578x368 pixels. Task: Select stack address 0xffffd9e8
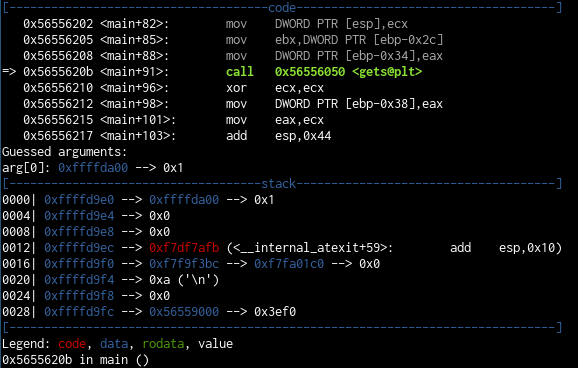pyautogui.click(x=79, y=232)
